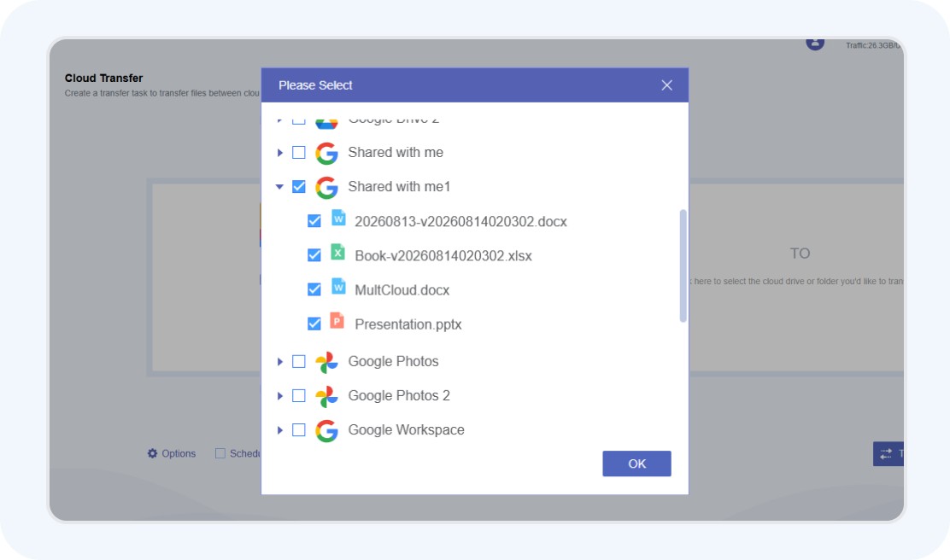The width and height of the screenshot is (950, 560).
Task: Click the dialog's vertical scrollbar thumb
Action: [x=683, y=265]
